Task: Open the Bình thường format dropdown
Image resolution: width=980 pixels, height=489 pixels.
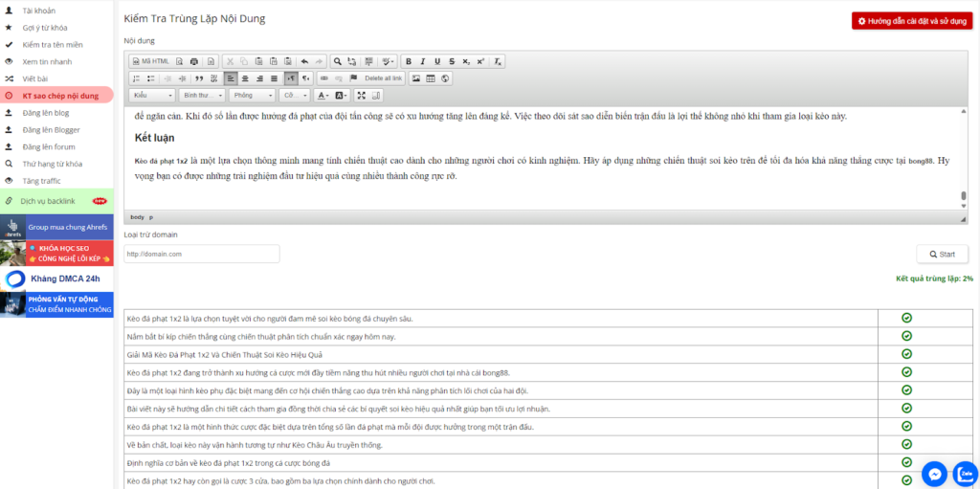Action: pos(202,96)
